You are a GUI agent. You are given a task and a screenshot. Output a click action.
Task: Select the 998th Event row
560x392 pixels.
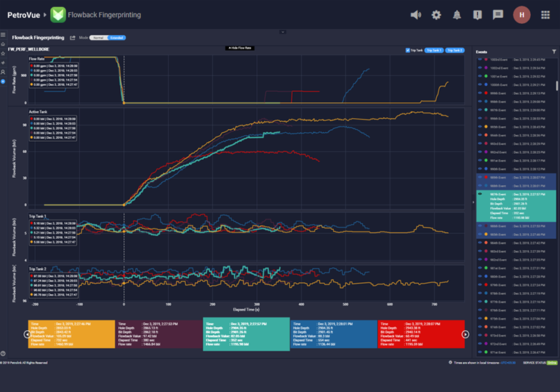pos(516,102)
